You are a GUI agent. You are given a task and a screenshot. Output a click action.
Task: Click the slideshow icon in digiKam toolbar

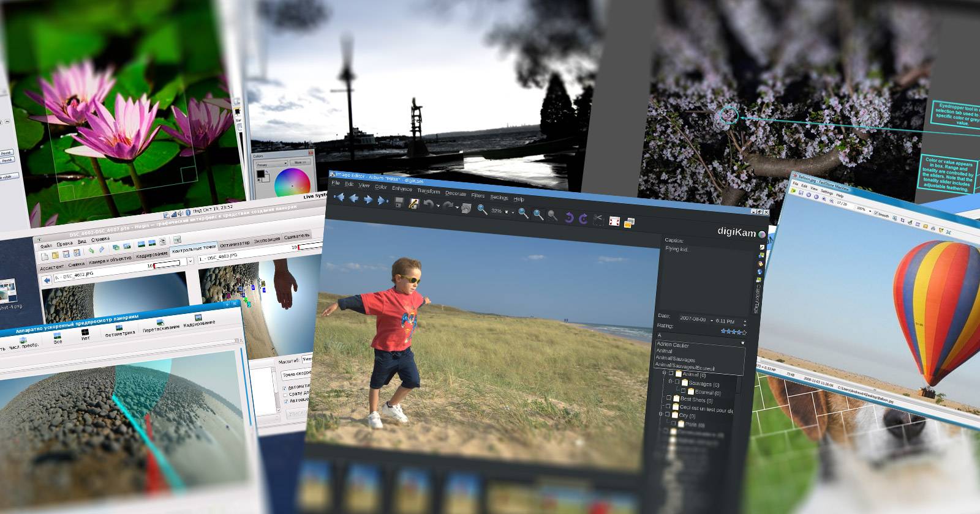click(629, 223)
